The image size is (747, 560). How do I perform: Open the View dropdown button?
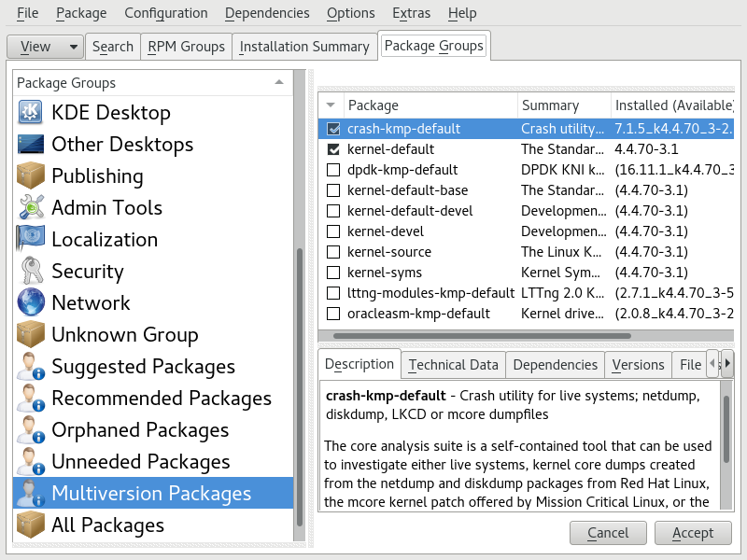[45, 47]
